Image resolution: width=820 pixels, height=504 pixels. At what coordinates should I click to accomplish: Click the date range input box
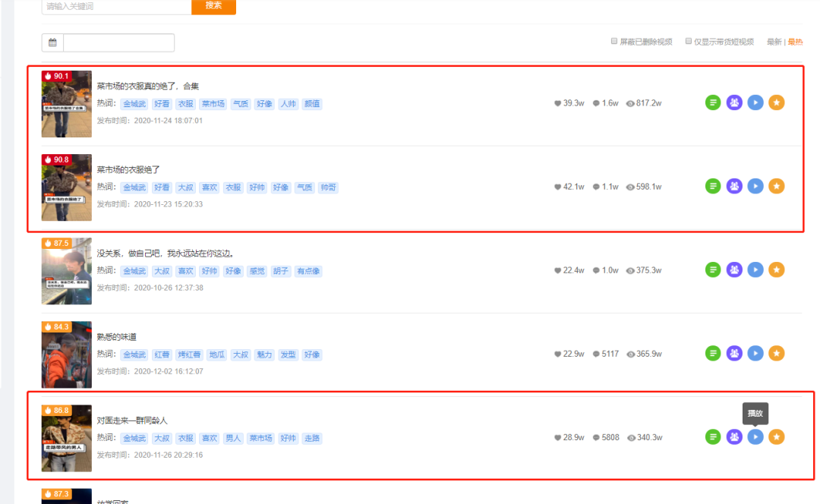point(118,43)
